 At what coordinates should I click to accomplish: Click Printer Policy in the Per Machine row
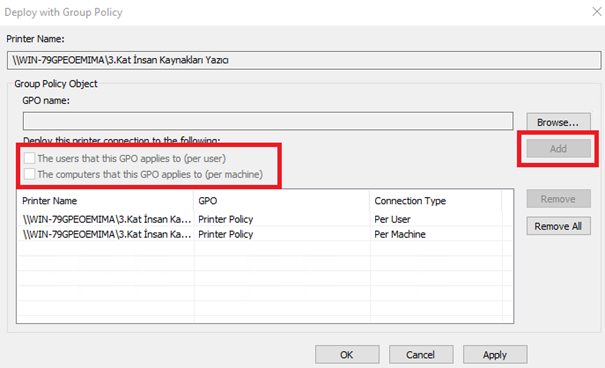226,234
